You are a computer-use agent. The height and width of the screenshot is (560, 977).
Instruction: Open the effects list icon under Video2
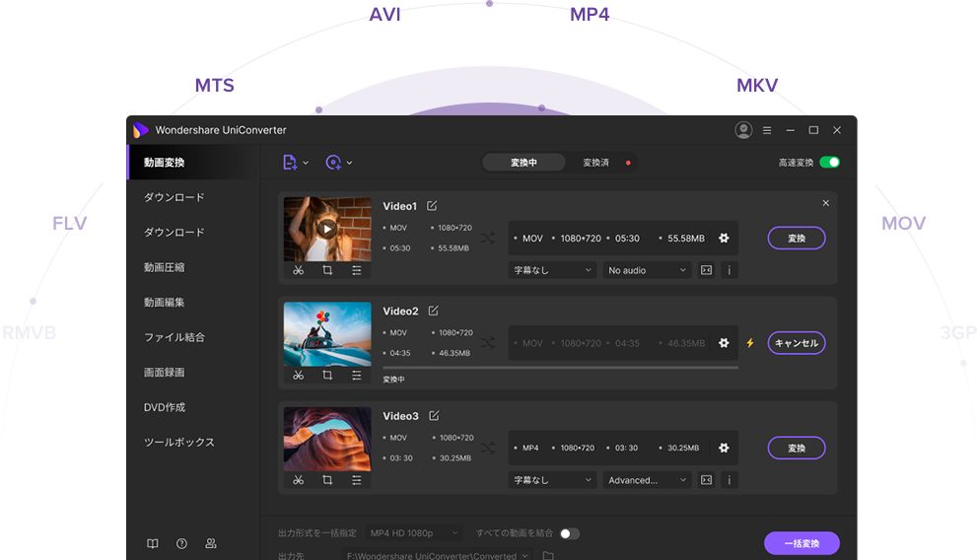[357, 375]
